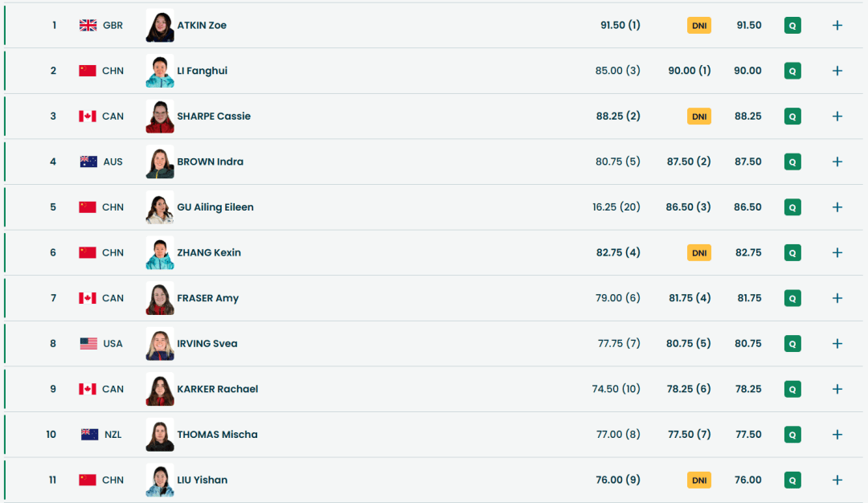Click Canada flag in FRASER Amy row

tap(88, 298)
